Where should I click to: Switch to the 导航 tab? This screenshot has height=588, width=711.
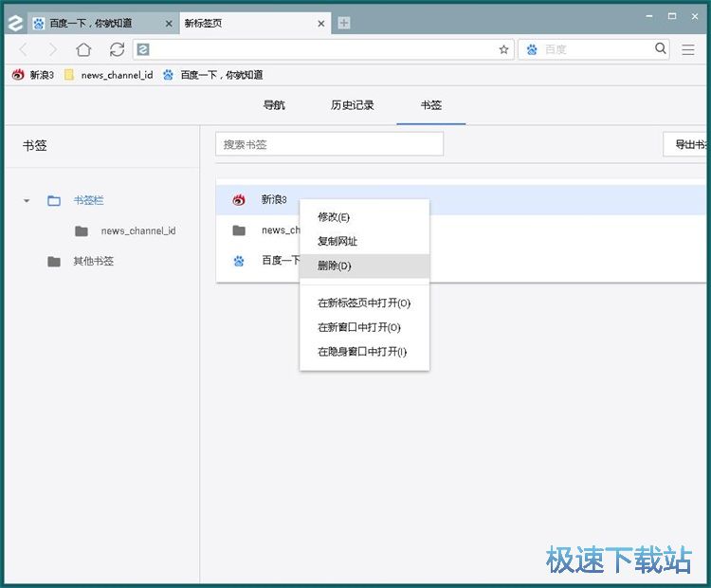pos(274,105)
